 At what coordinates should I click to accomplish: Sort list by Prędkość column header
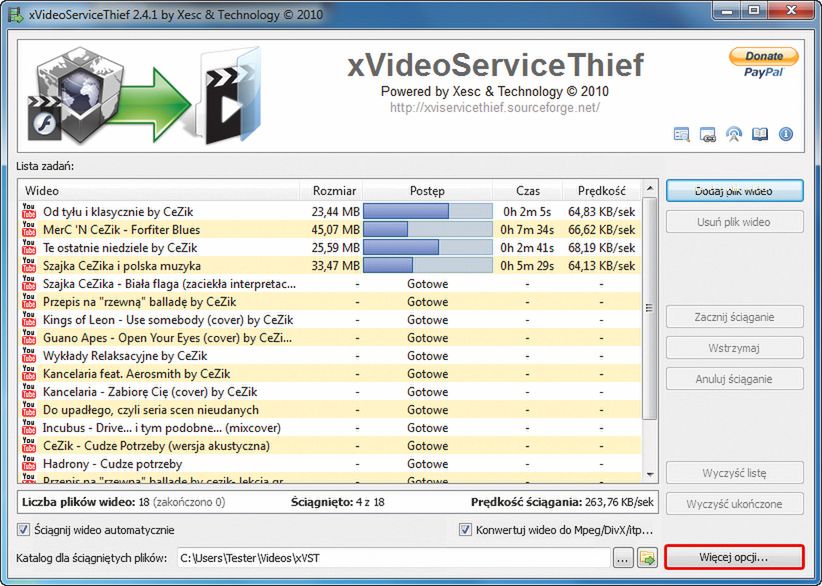602,190
